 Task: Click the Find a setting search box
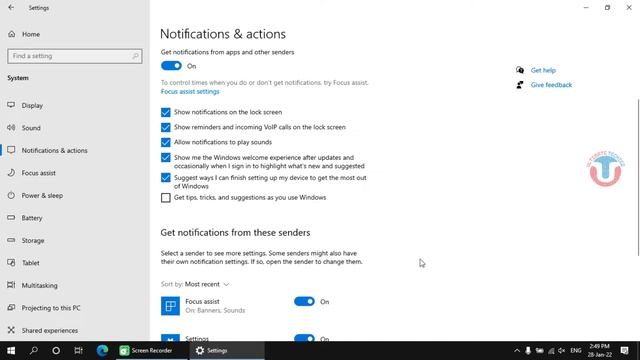click(75, 56)
